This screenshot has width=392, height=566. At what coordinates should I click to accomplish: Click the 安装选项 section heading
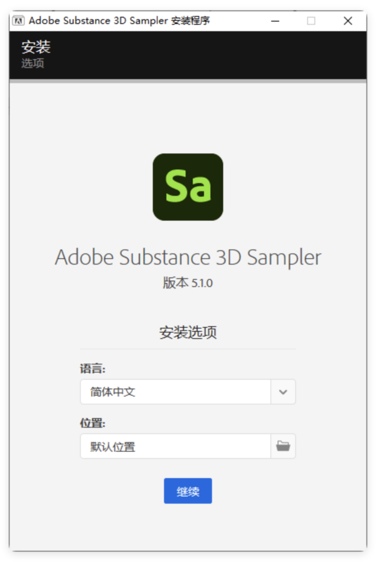coord(188,333)
